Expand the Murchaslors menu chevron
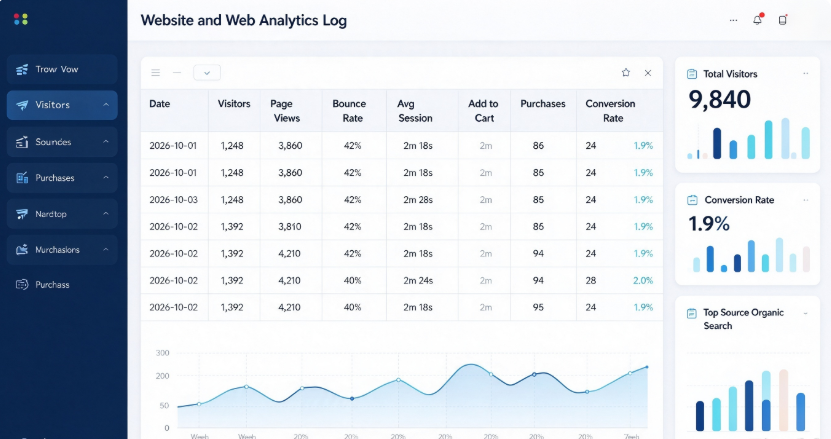The width and height of the screenshot is (831, 439). (106, 249)
